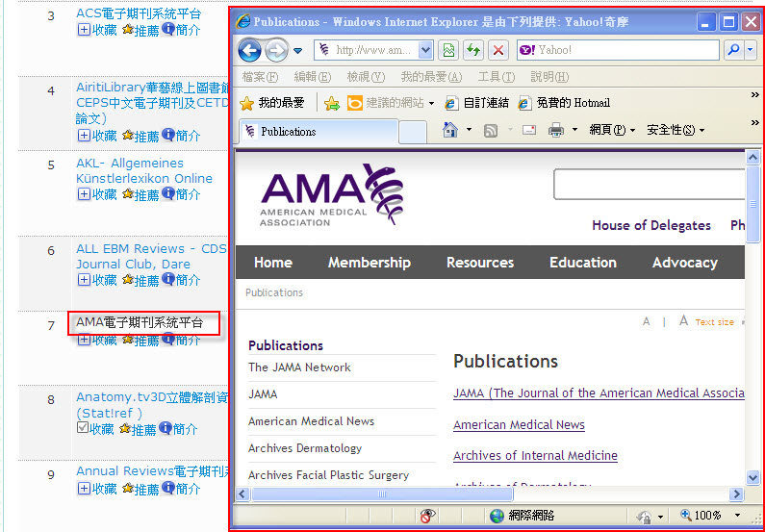The width and height of the screenshot is (765, 532).
Task: Open the Advocacy navigation item
Action: coord(685,263)
